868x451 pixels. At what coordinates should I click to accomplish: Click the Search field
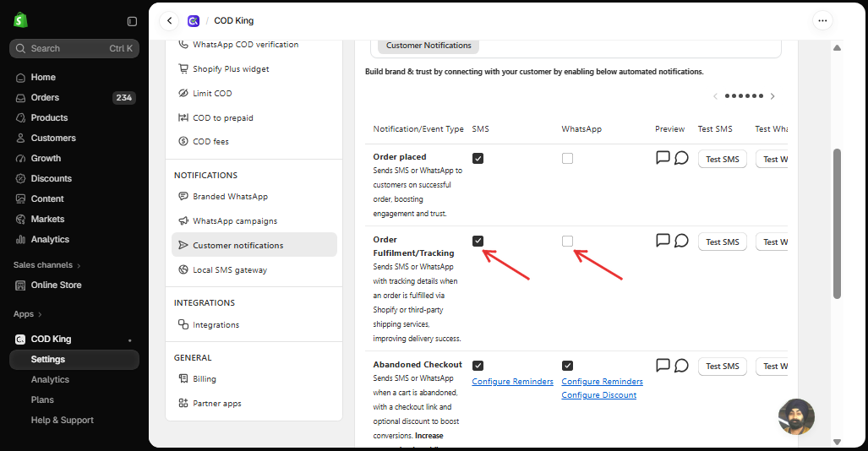pos(74,49)
